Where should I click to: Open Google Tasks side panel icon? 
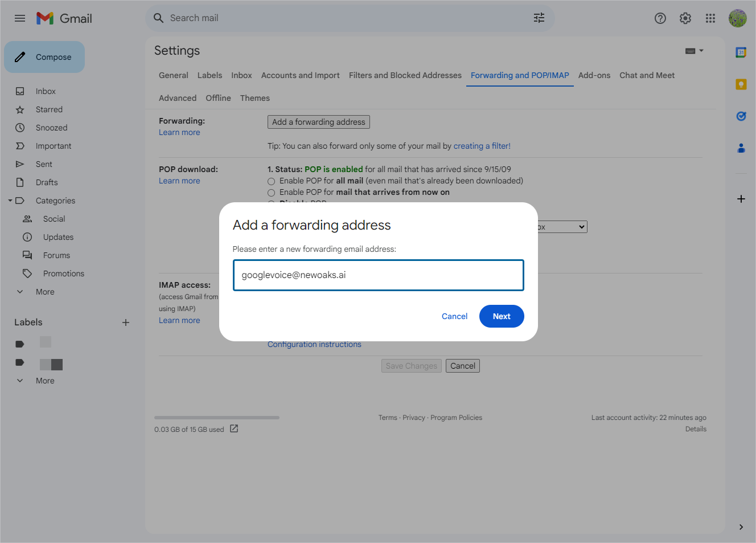(741, 116)
